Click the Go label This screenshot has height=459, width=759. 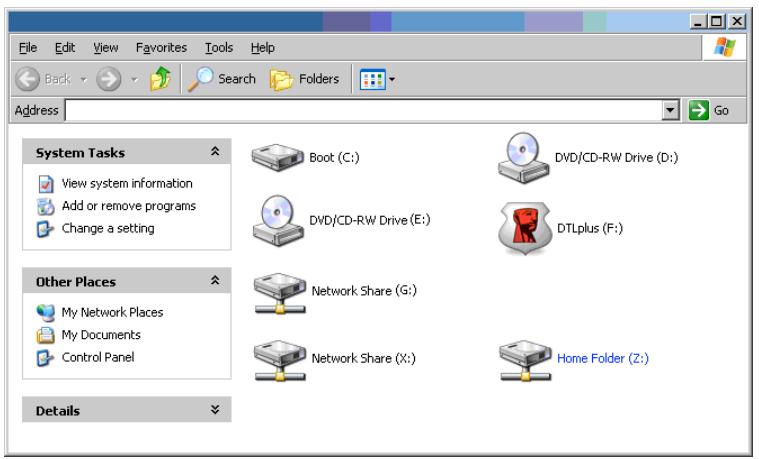pyautogui.click(x=721, y=111)
